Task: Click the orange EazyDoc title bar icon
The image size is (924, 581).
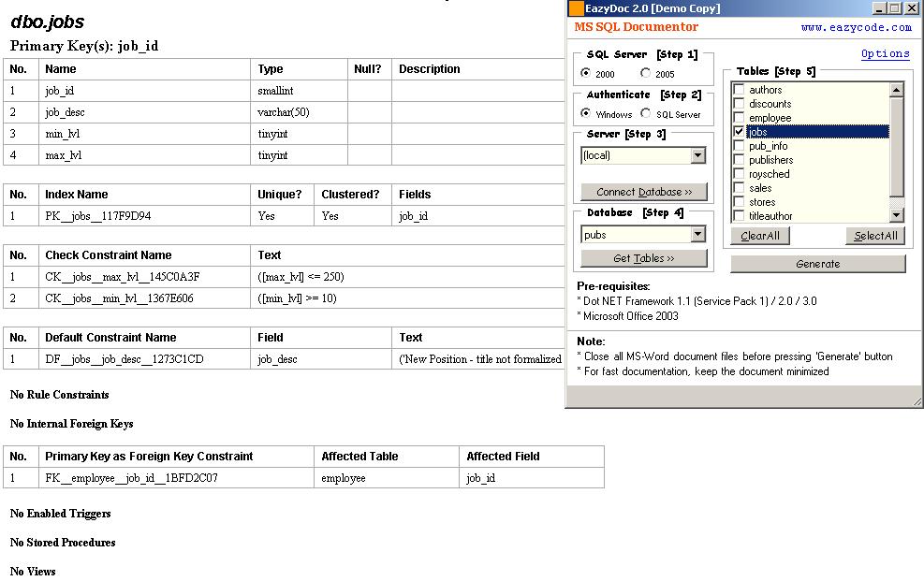Action: 575,8
